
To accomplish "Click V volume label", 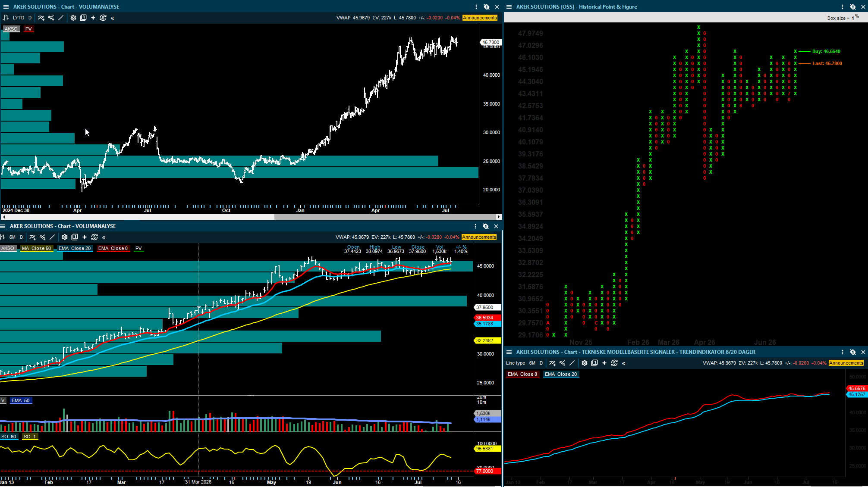I will pyautogui.click(x=3, y=400).
